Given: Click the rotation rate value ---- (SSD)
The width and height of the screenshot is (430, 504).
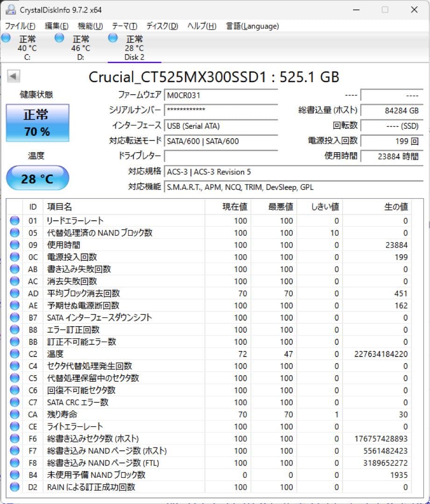Looking at the screenshot, I should (392, 126).
